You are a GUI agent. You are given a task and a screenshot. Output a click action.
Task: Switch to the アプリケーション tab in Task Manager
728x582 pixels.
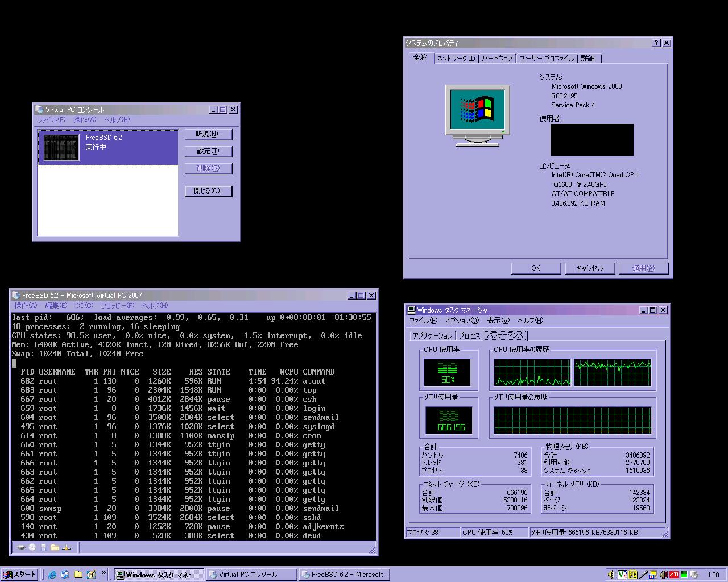pos(432,336)
